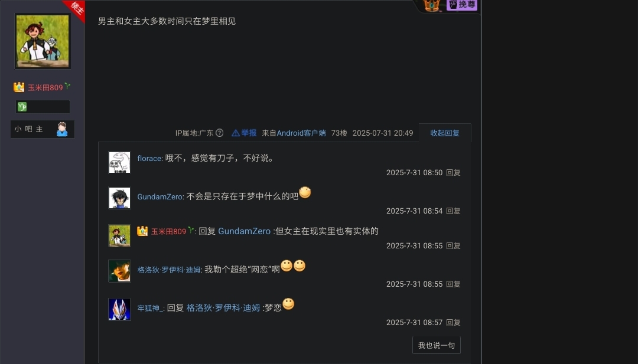Viewport: 638px width, 364px height.
Task: Click the mentioned GundamZero link in 玉米田809's reply
Action: (x=244, y=231)
